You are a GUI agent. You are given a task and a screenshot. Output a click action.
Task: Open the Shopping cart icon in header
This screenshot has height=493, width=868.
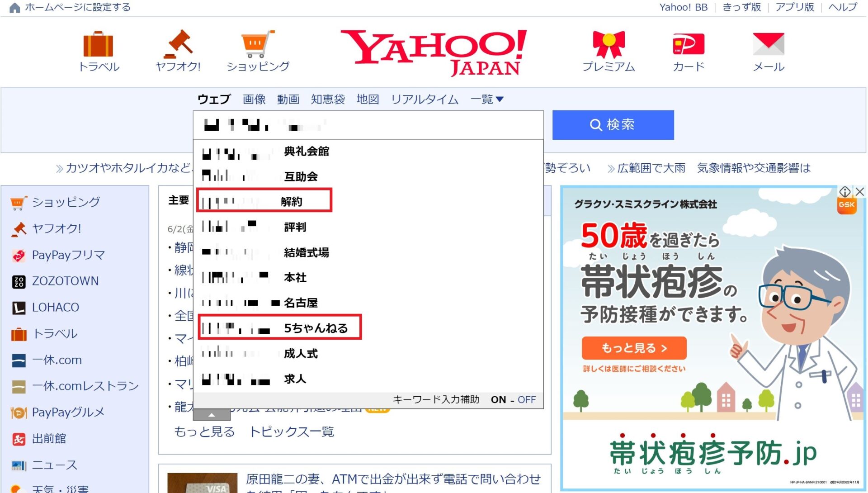(258, 44)
